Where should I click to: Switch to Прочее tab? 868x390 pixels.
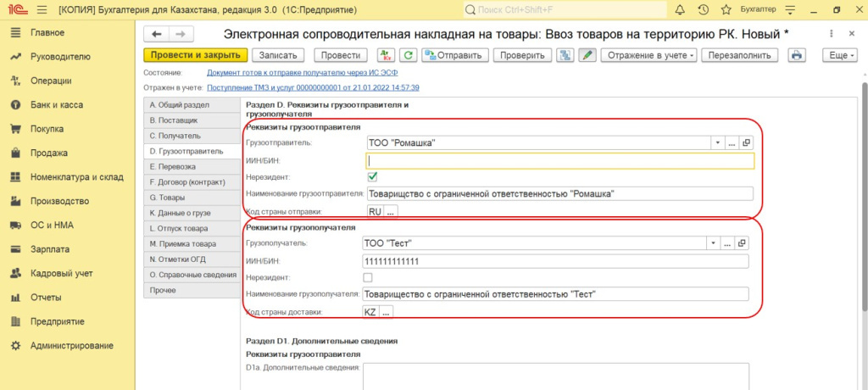(x=192, y=290)
